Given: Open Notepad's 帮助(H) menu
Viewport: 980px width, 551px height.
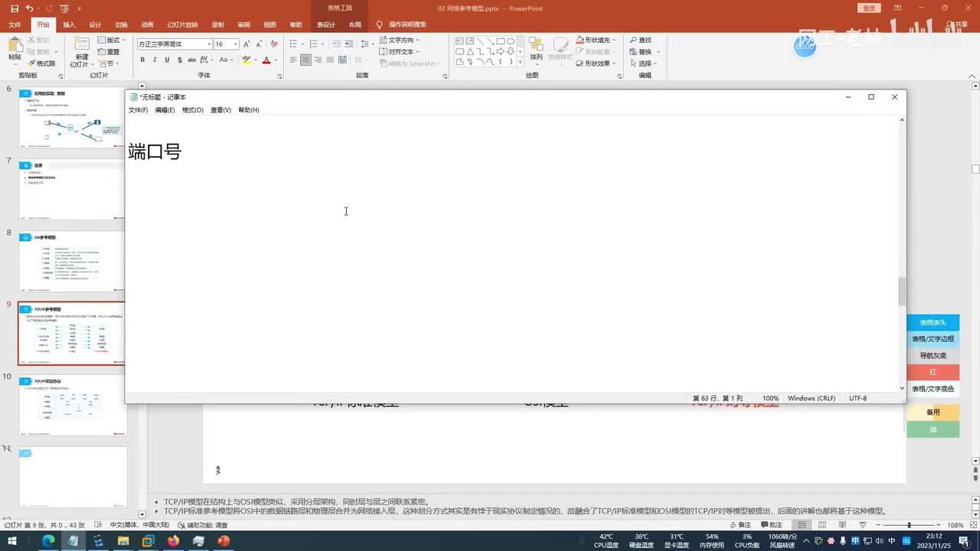Looking at the screenshot, I should (249, 110).
